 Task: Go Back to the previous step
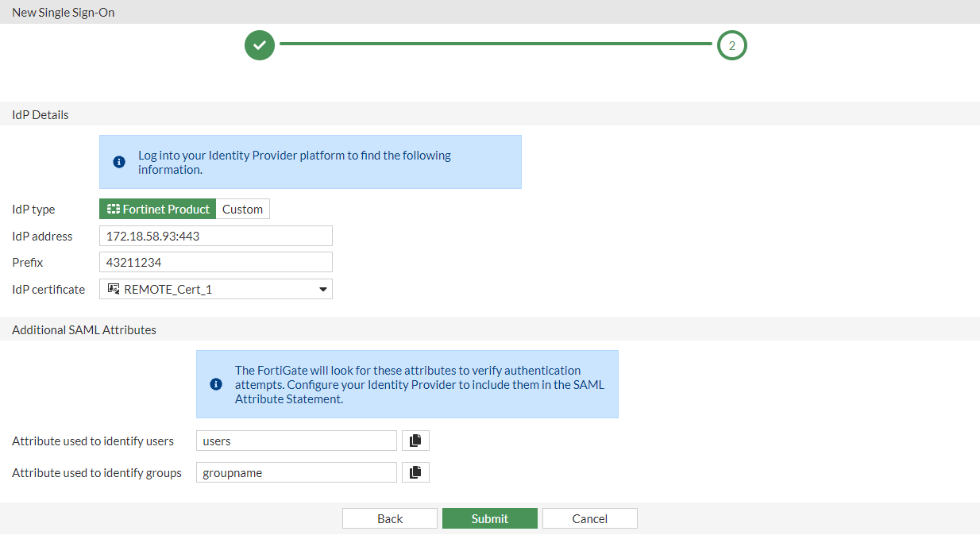tap(389, 518)
